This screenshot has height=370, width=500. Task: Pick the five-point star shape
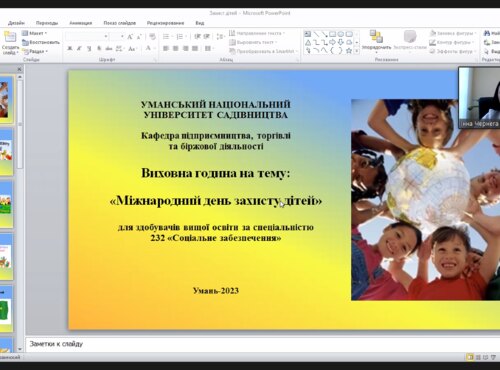pyautogui.click(x=349, y=51)
